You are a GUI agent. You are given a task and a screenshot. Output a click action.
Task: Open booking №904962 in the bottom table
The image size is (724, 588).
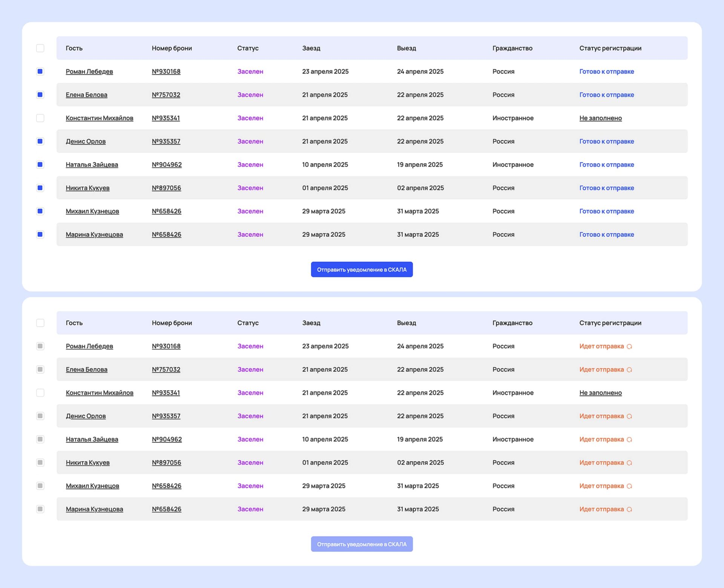[167, 439]
